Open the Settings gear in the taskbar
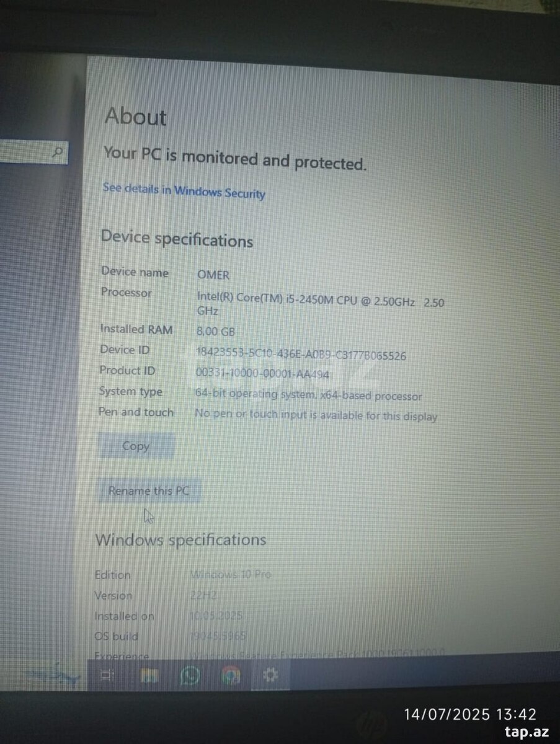The height and width of the screenshot is (744, 560). coord(270,675)
